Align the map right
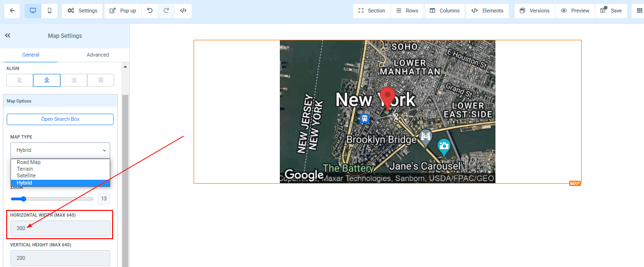This screenshot has height=267, width=644. pyautogui.click(x=74, y=80)
